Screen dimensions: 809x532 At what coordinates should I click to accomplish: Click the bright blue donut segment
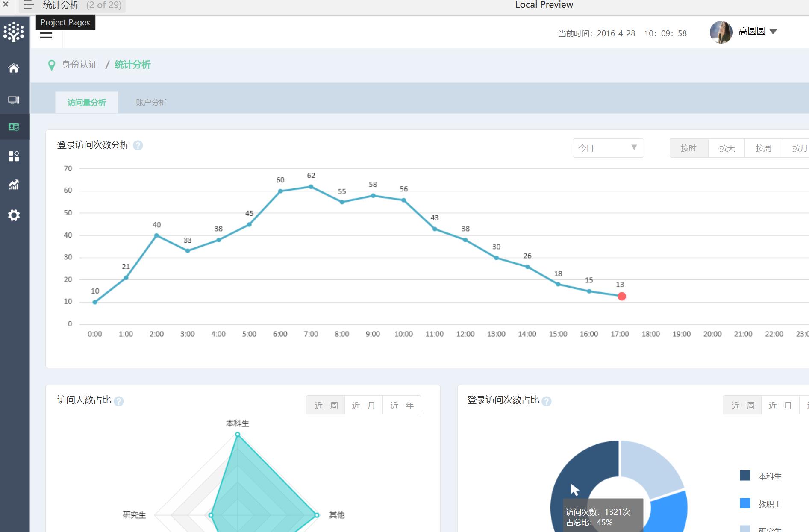[x=669, y=513]
